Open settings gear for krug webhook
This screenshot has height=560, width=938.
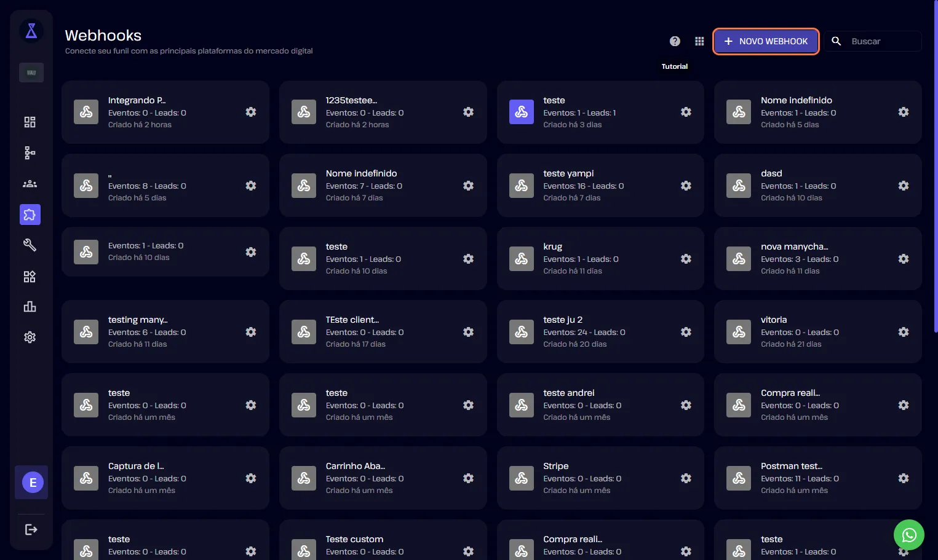pyautogui.click(x=686, y=259)
